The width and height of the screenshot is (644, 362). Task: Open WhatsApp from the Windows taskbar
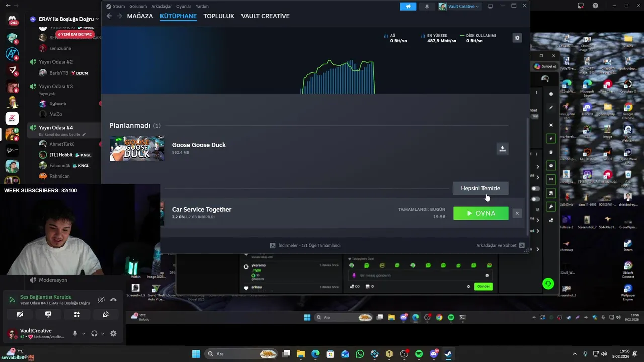coord(360,354)
